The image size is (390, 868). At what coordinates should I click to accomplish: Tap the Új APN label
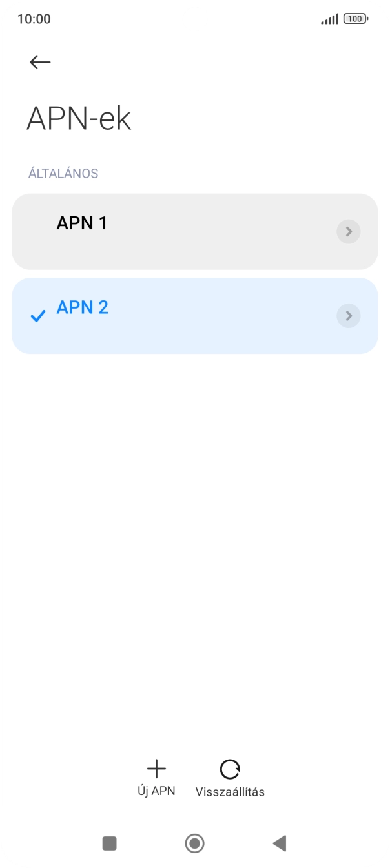coord(156,791)
